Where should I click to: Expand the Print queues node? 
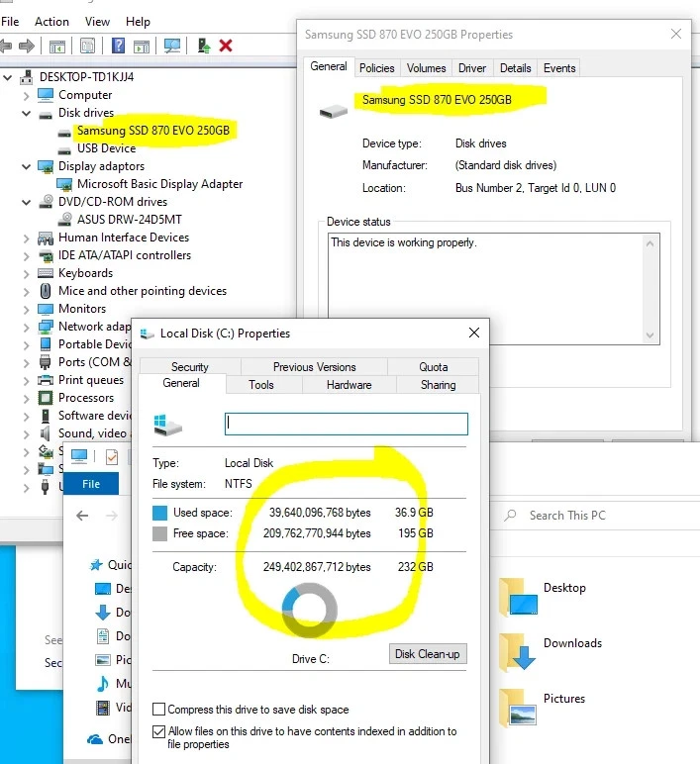(x=27, y=381)
